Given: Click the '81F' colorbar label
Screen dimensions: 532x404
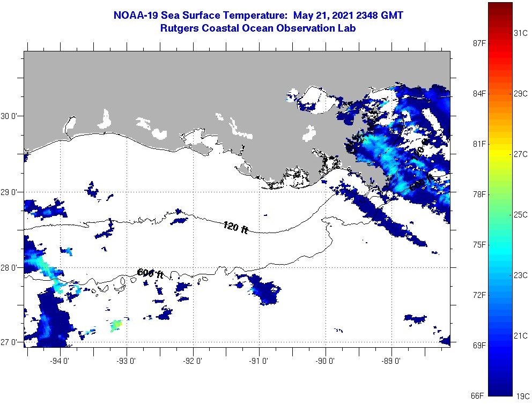Looking at the screenshot, I should click(479, 144).
